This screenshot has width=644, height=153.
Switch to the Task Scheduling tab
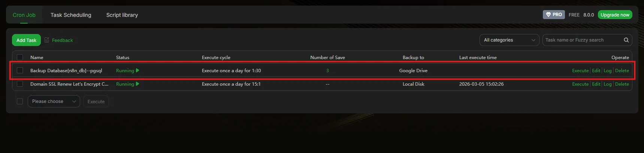[x=71, y=15]
